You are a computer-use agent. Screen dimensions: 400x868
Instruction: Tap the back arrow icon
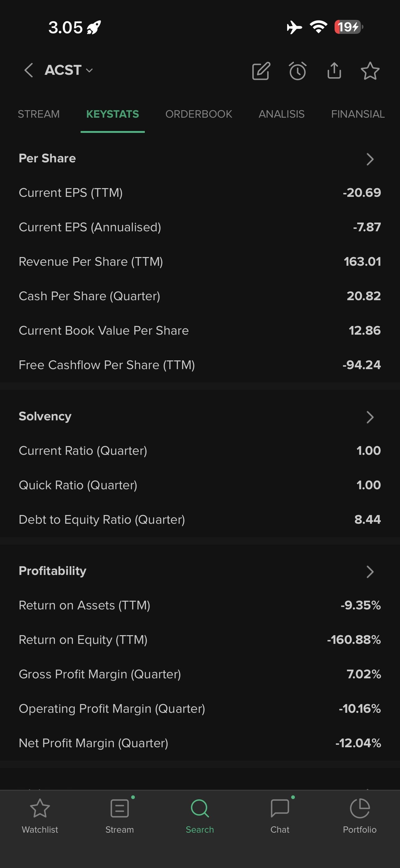[29, 70]
